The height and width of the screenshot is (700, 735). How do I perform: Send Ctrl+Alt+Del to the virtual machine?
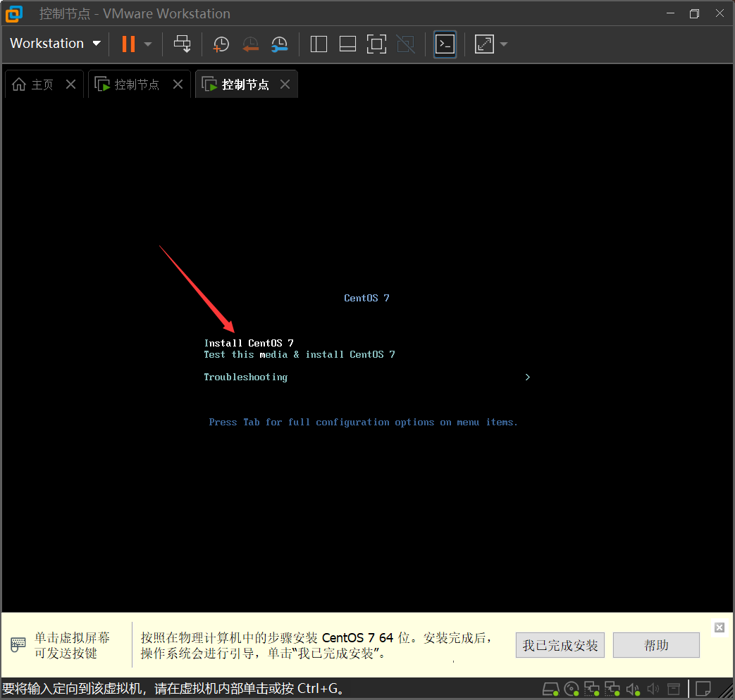183,44
